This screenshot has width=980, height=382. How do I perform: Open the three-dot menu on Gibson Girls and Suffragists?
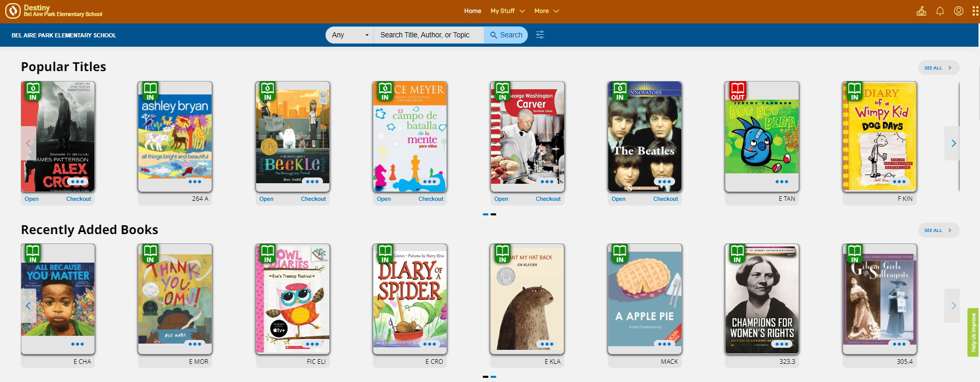click(900, 344)
